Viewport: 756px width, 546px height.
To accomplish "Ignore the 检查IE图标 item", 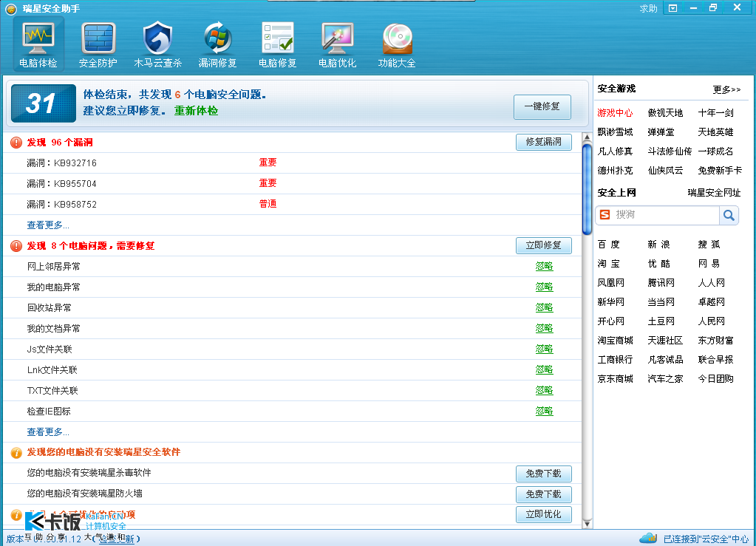I will tap(545, 411).
